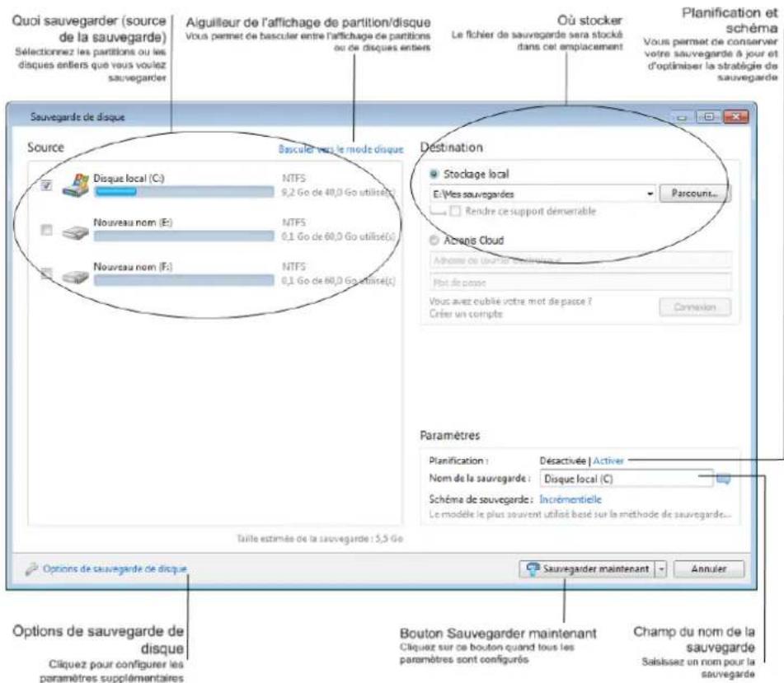Click Basculer vers le mode disque link

click(x=340, y=149)
